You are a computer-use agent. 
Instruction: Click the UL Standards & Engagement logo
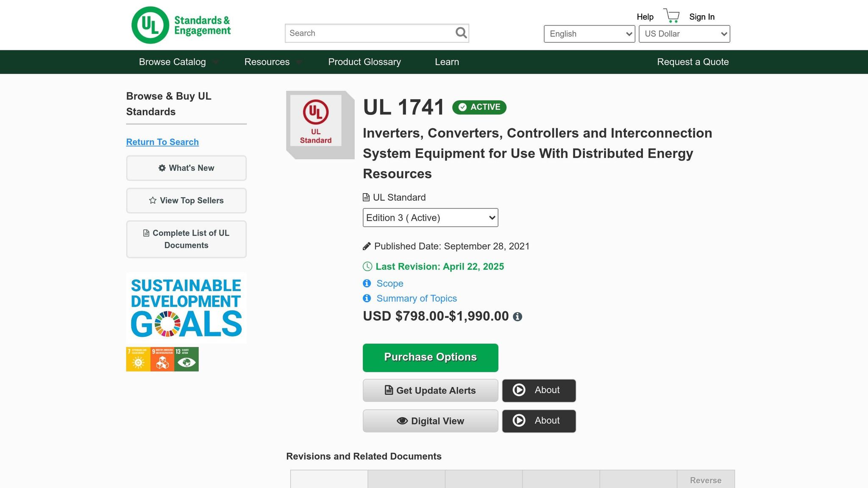coord(181,25)
